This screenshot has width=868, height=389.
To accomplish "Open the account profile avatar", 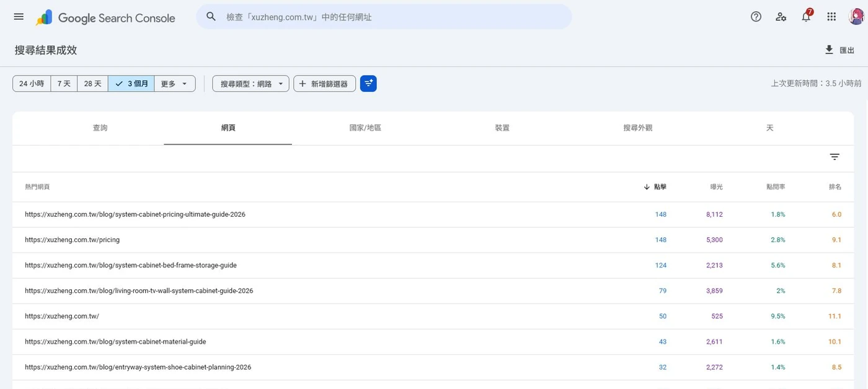I will 856,17.
